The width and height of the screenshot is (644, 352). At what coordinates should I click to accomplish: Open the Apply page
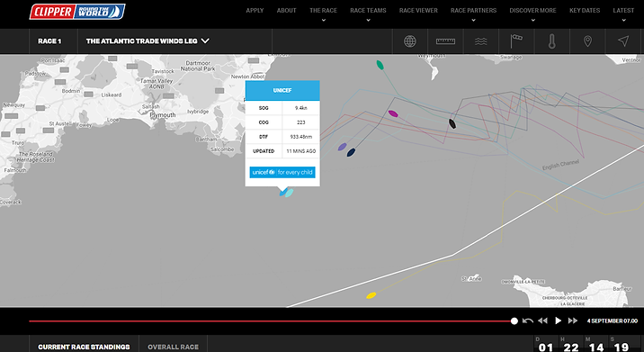(255, 10)
